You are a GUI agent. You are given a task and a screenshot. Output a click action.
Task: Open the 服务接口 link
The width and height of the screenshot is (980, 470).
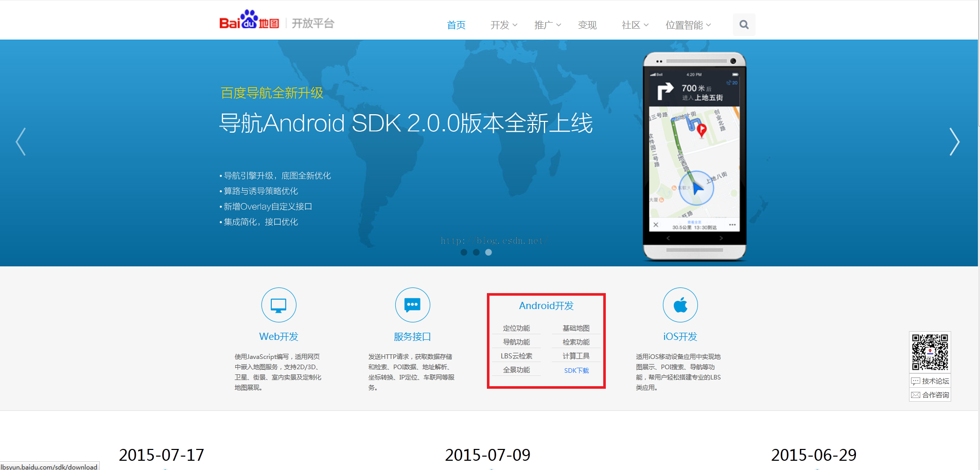(412, 336)
